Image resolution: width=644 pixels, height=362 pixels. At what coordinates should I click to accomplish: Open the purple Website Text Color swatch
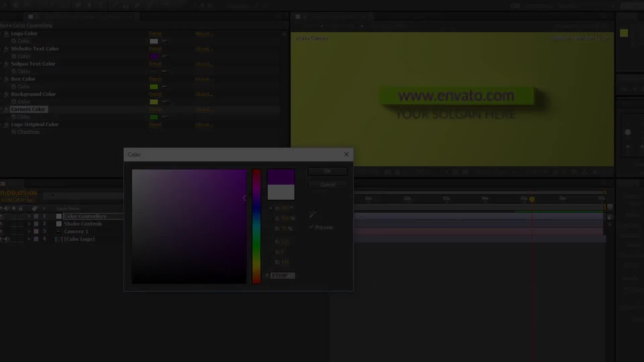tap(154, 56)
